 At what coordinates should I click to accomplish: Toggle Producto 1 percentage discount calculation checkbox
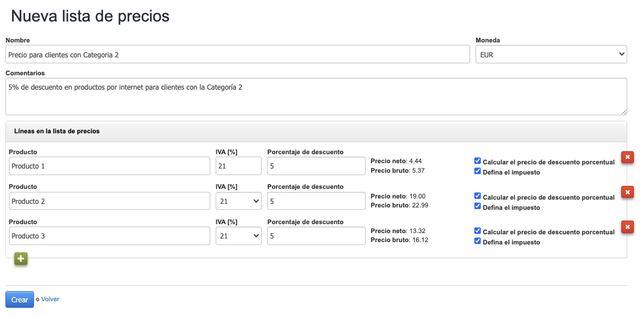click(477, 161)
